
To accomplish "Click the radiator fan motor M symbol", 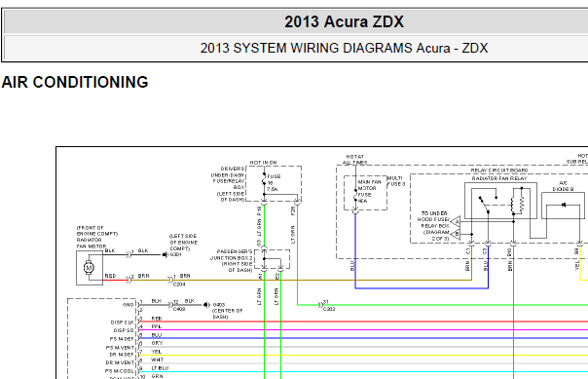I will pyautogui.click(x=89, y=268).
